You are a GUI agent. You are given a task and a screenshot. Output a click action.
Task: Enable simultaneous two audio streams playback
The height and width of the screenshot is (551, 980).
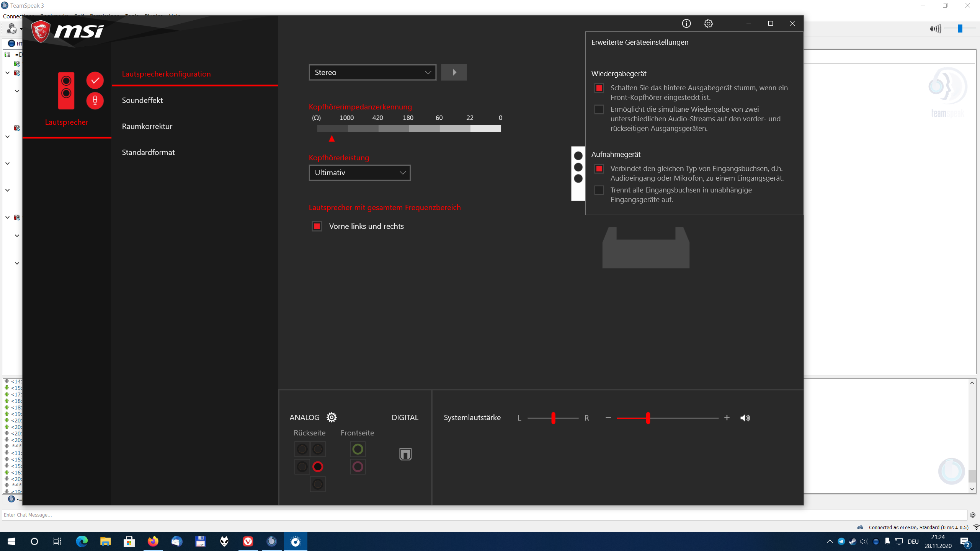tap(599, 109)
